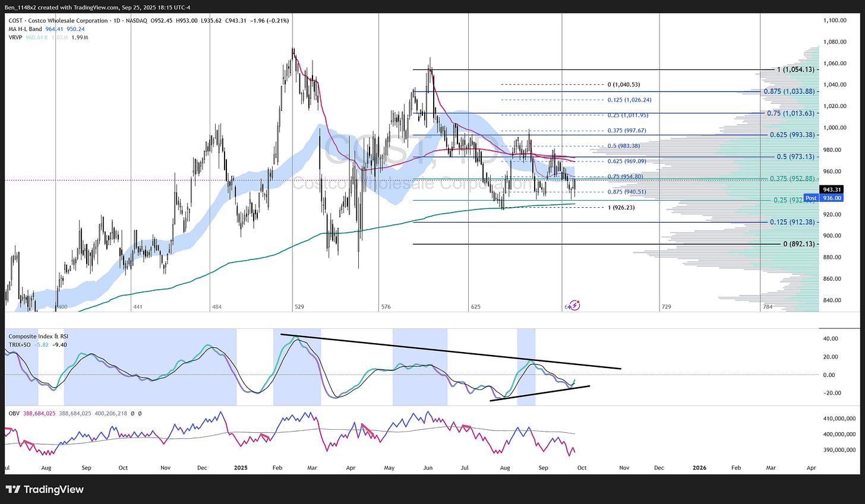
Task: Click 1,100.00 on the price axis
Action: pos(835,20)
